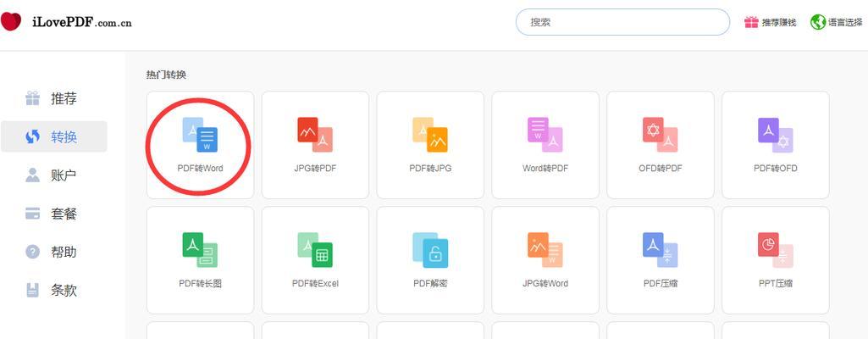The image size is (868, 339).
Task: Open the JPG转PDF converter icon
Action: tap(315, 134)
